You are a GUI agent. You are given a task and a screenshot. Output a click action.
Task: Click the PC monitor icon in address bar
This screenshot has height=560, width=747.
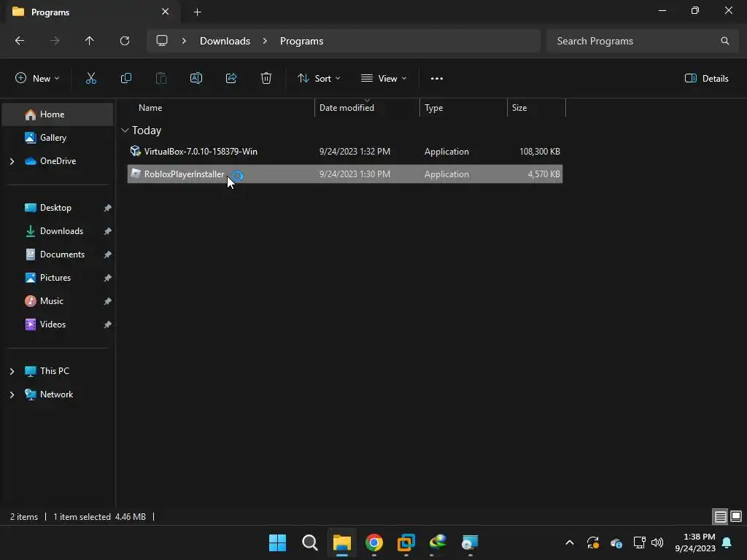[162, 41]
